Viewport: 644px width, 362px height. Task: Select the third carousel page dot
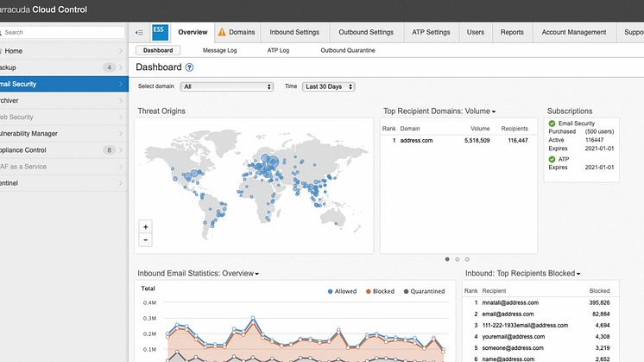point(467,259)
